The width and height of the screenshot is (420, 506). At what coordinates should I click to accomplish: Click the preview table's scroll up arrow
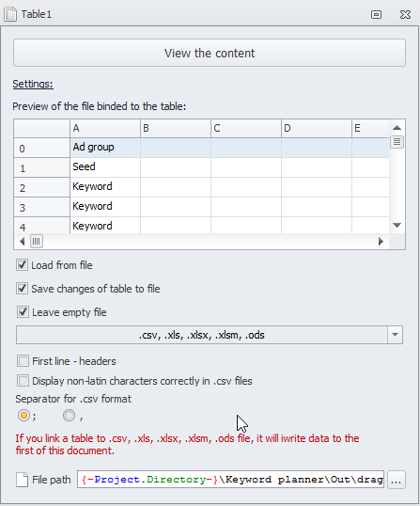tap(397, 128)
